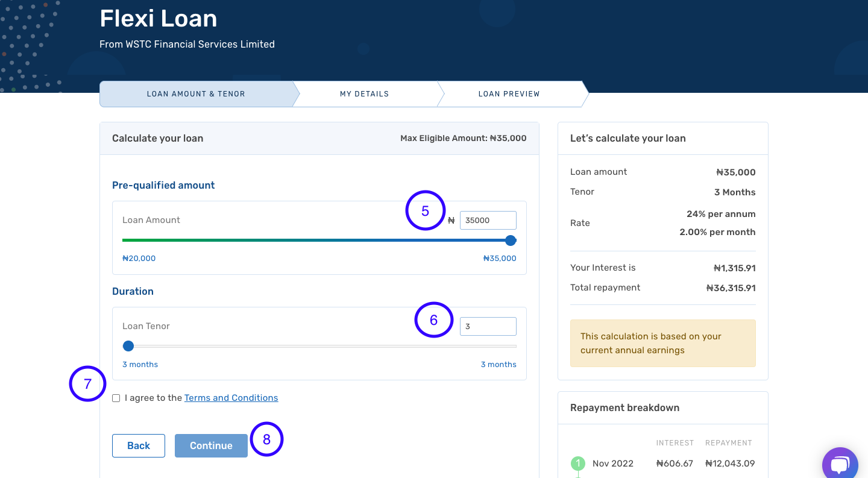The height and width of the screenshot is (478, 868).
Task: Click the '3 months' minimum tenor label
Action: point(140,364)
